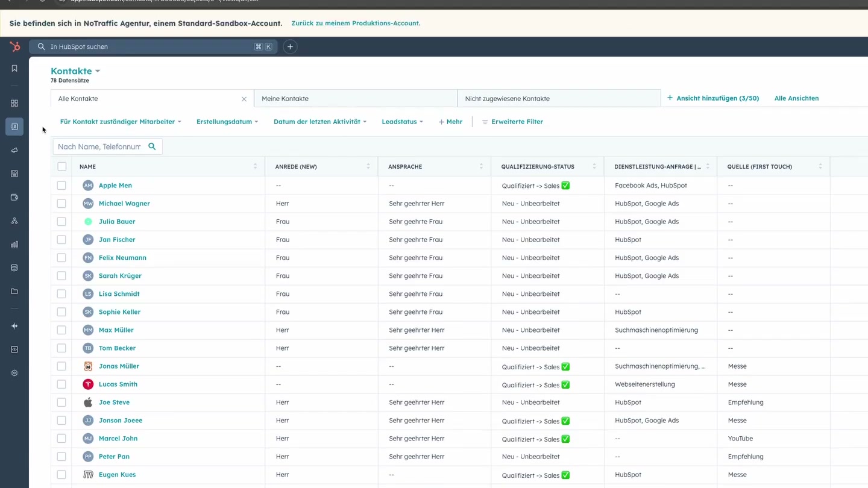This screenshot has height=488, width=868.
Task: Click the Data Management database icon
Action: click(14, 267)
